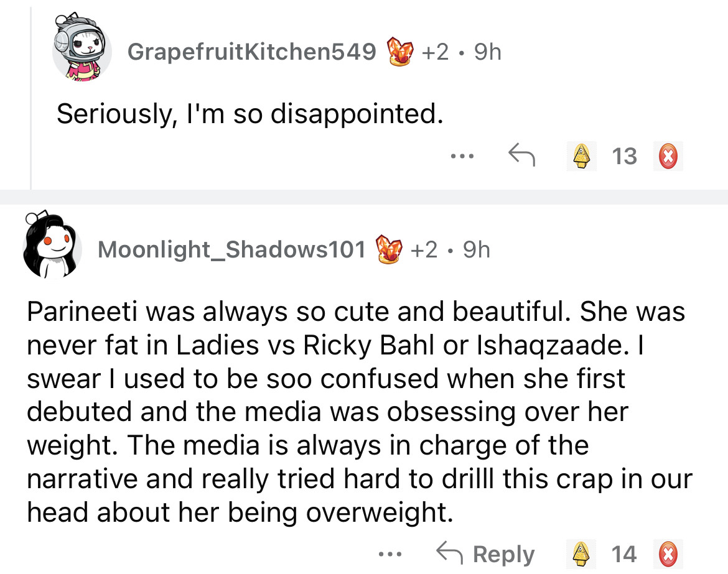
Task: Click the 13 vote count
Action: [x=624, y=156]
